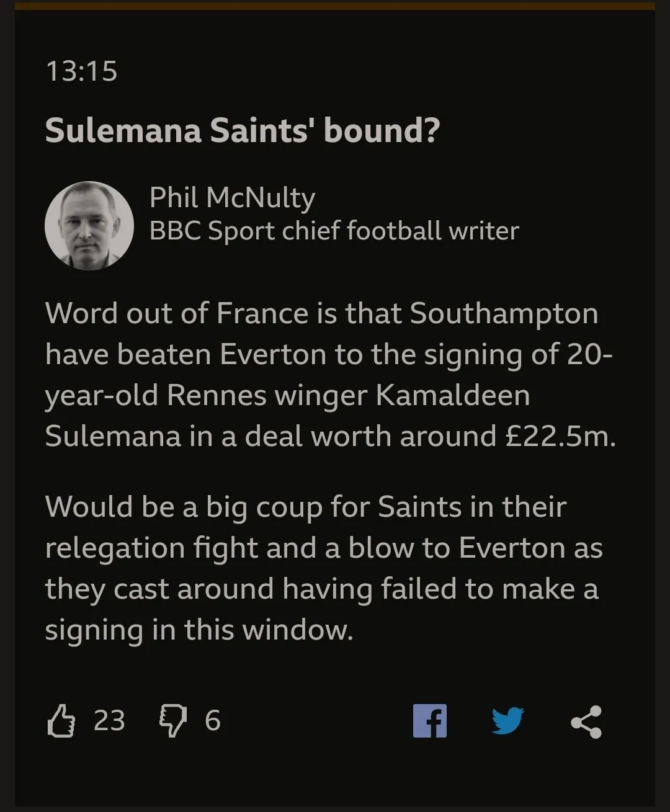Click the dislike count of 6
The height and width of the screenshot is (812, 670).
(x=213, y=721)
